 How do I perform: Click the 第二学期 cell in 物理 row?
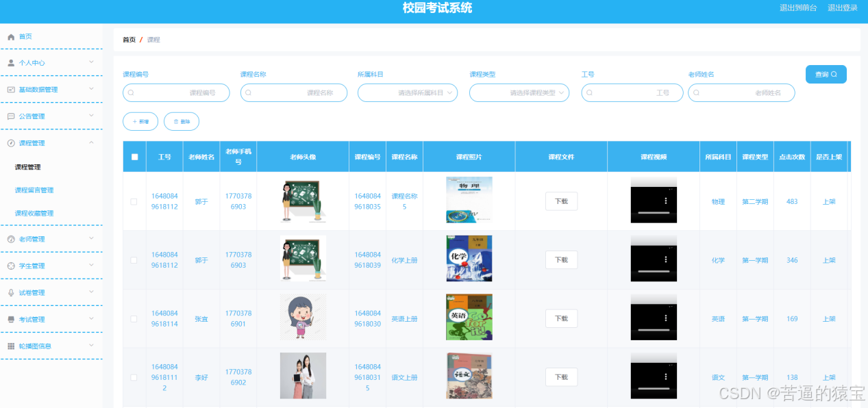point(755,202)
